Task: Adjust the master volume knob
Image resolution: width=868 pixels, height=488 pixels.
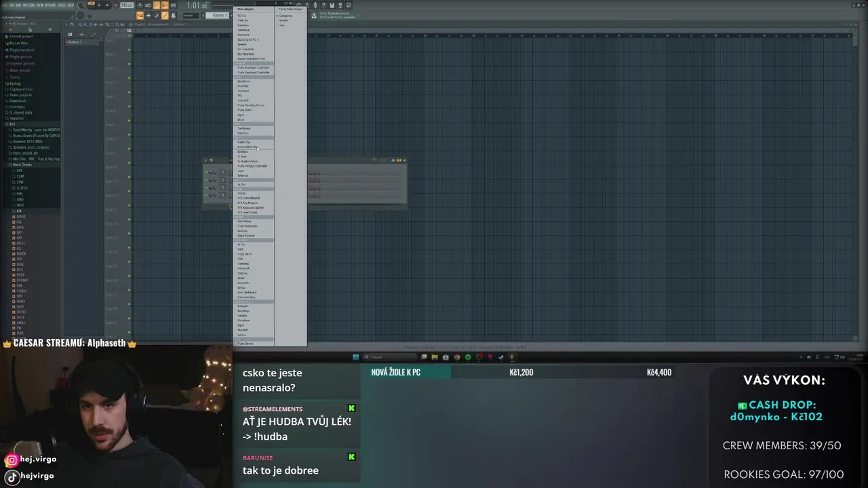Action: point(80,5)
